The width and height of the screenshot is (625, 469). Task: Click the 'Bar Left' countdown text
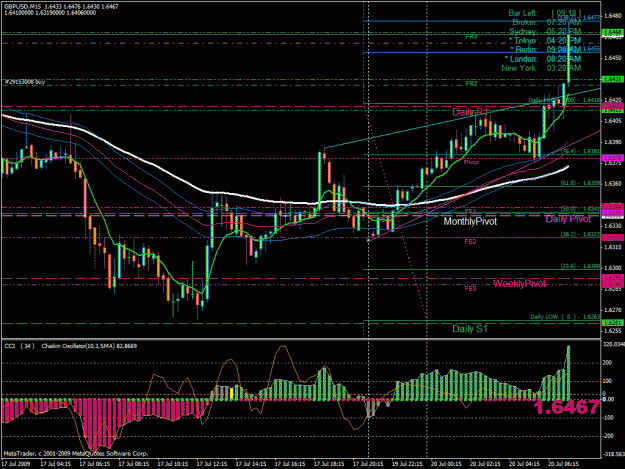pyautogui.click(x=544, y=13)
